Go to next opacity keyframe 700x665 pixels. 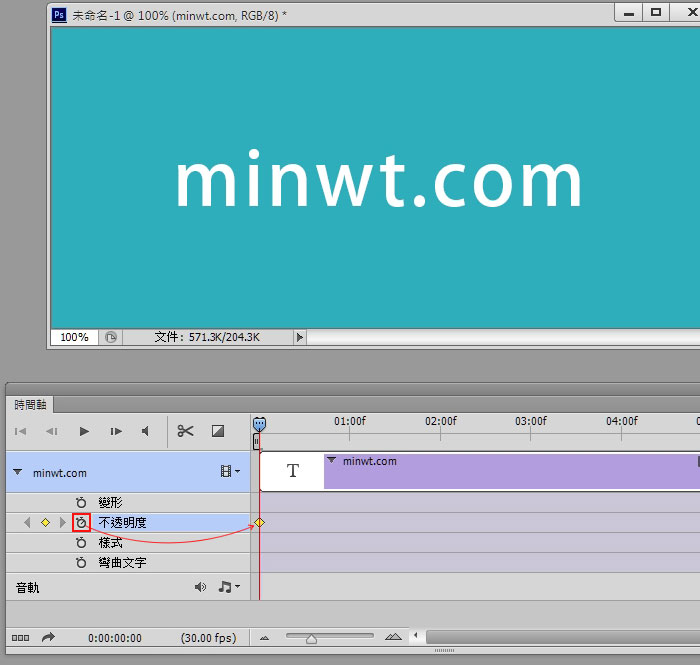click(62, 522)
